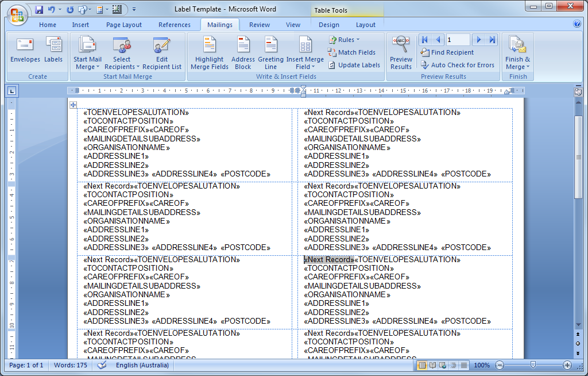588x376 pixels.
Task: Click Select Browse Object button
Action: (578, 344)
